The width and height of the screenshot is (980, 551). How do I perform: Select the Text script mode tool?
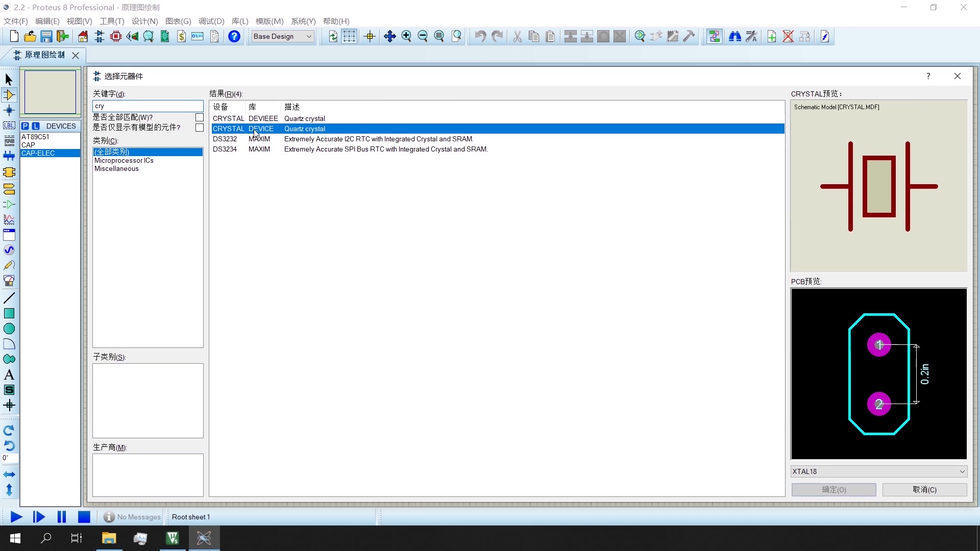[x=9, y=141]
